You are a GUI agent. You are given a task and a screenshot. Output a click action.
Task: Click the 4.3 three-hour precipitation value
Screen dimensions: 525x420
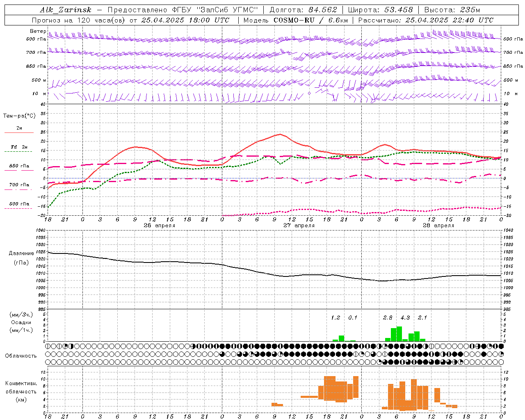click(x=405, y=318)
